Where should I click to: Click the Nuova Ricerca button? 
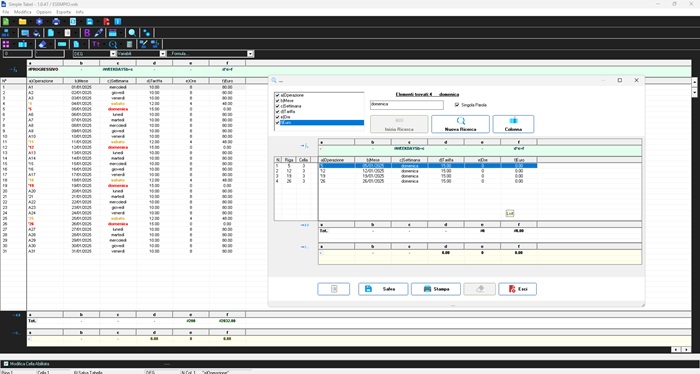(460, 124)
